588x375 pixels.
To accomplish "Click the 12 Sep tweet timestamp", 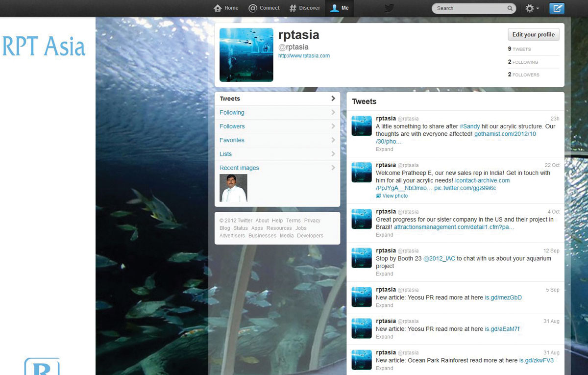I will 551,250.
